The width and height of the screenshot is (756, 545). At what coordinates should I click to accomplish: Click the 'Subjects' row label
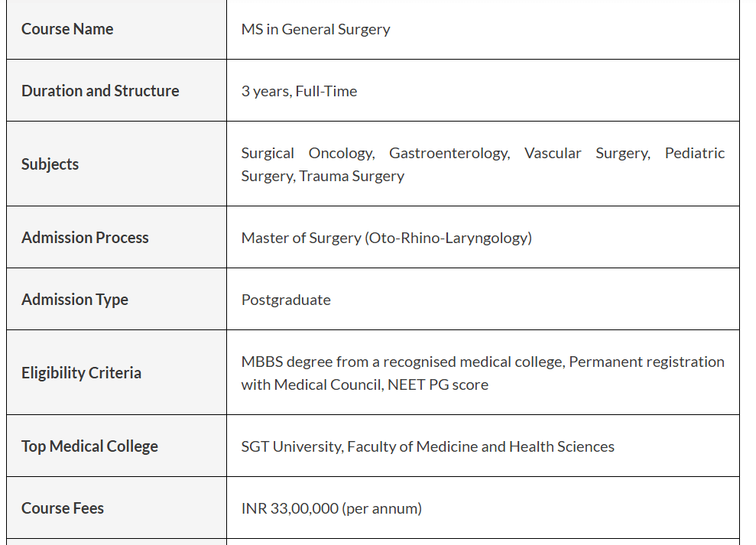50,164
